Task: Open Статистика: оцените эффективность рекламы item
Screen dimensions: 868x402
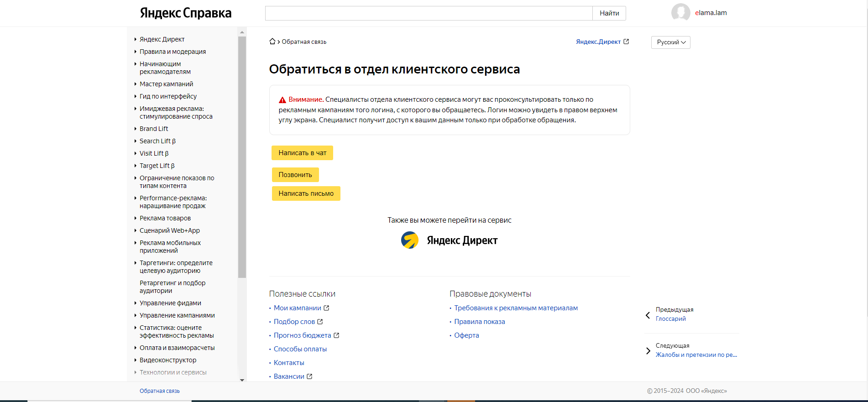Action: click(x=177, y=332)
